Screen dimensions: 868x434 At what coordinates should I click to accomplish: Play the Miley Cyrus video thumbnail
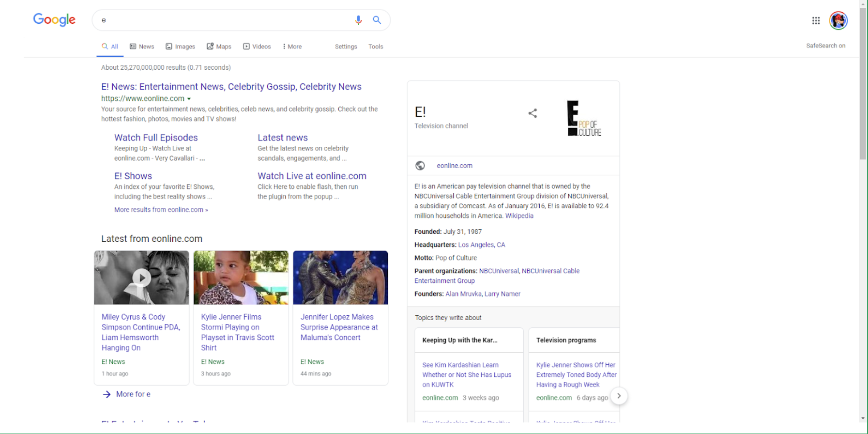(141, 278)
